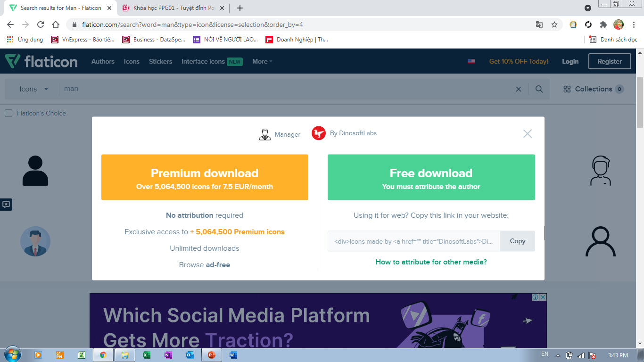Click the browser forward arrow
This screenshot has height=362, width=644.
point(25,25)
